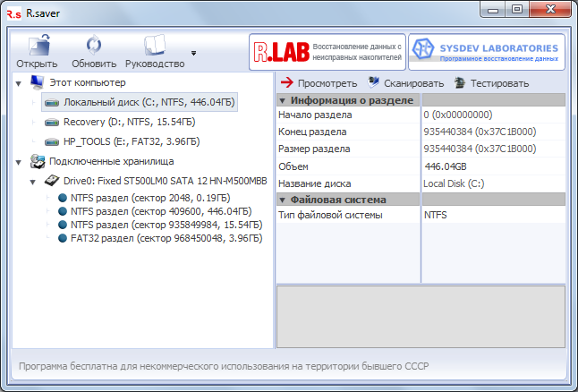Screen dimensions: 578x392
Task: Collapse the Файловая система section
Action: click(x=283, y=200)
